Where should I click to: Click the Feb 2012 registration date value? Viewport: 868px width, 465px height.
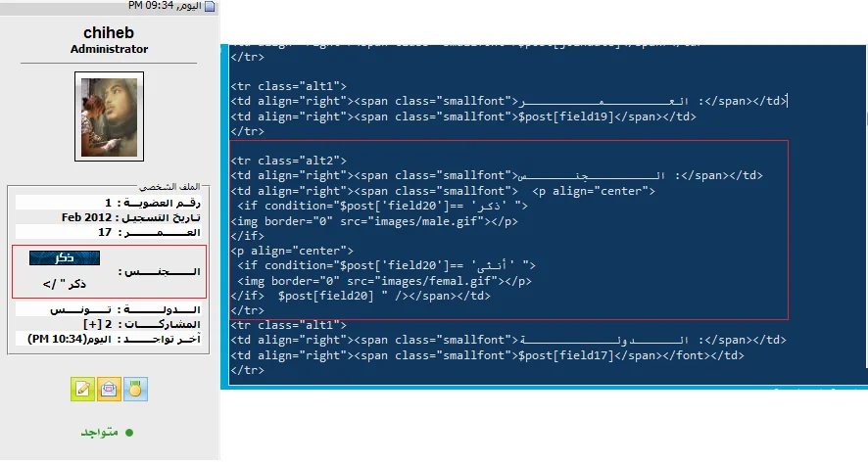(87, 217)
